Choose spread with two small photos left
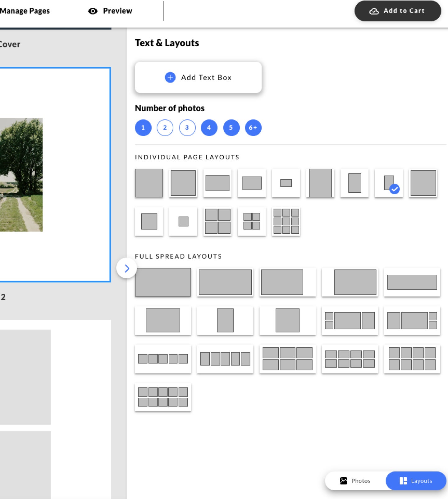The height and width of the screenshot is (499, 448). point(350,321)
